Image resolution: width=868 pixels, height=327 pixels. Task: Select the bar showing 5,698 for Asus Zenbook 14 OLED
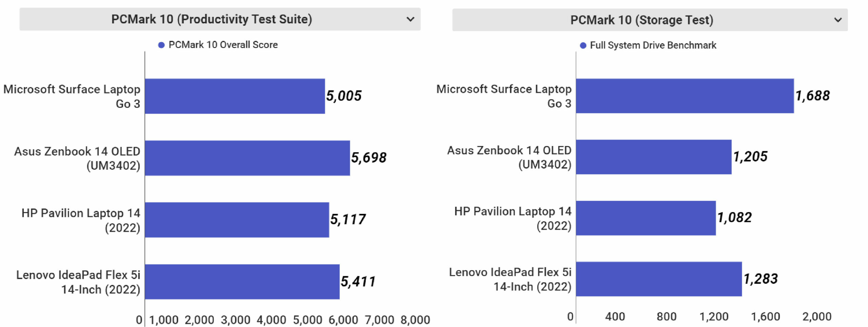click(248, 158)
